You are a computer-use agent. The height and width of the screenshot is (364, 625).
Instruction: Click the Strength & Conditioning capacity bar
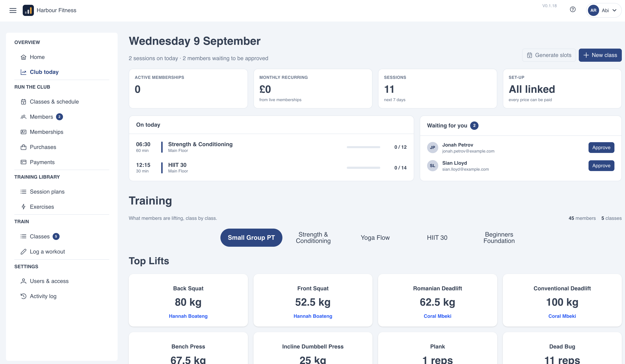coord(363,147)
